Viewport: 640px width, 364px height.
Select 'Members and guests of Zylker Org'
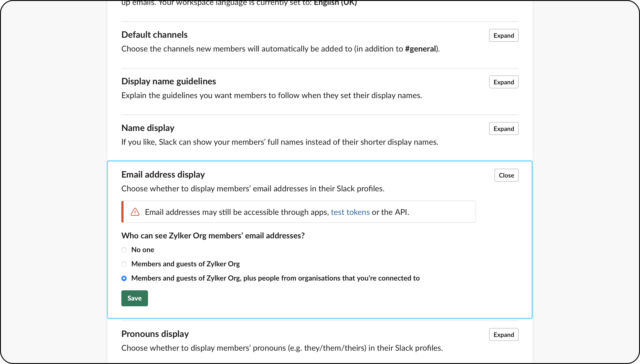pos(124,264)
